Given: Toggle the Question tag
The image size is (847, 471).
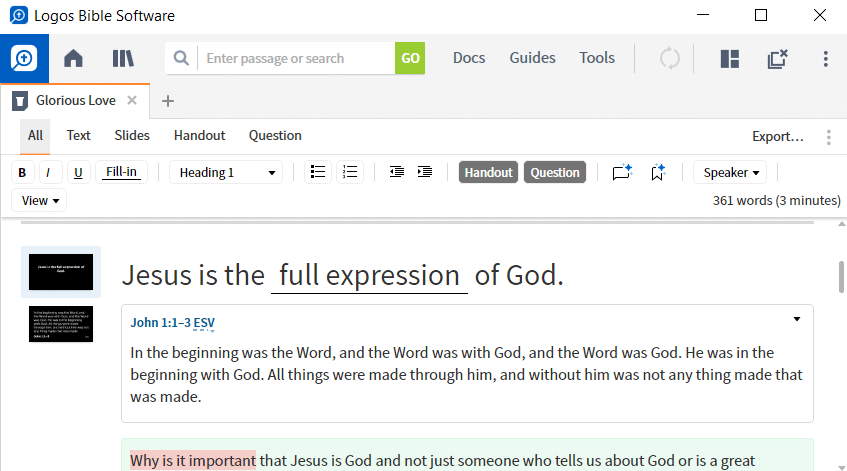Looking at the screenshot, I should point(555,172).
